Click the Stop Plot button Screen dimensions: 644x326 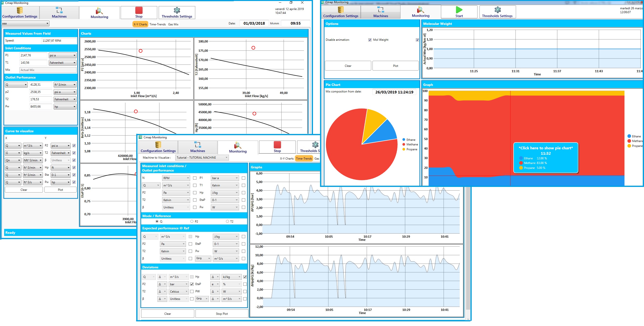[222, 314]
